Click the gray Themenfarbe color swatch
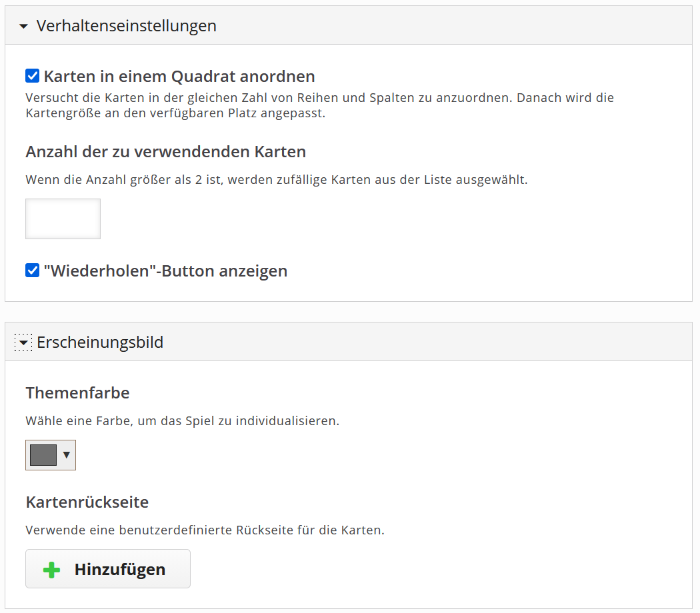The width and height of the screenshot is (700, 613). click(43, 455)
